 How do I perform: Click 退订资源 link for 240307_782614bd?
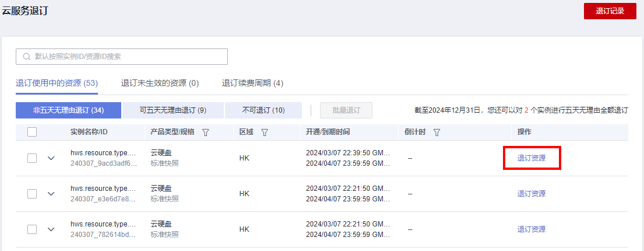coord(532,229)
